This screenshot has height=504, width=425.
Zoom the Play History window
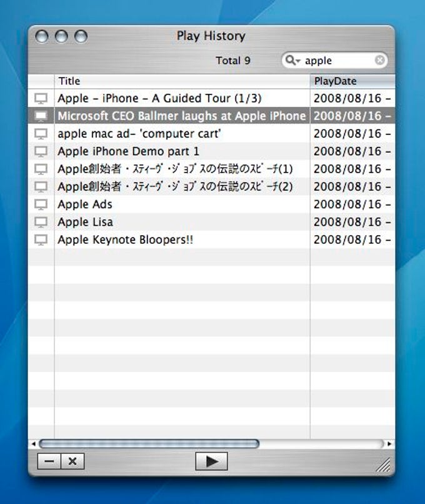click(81, 36)
